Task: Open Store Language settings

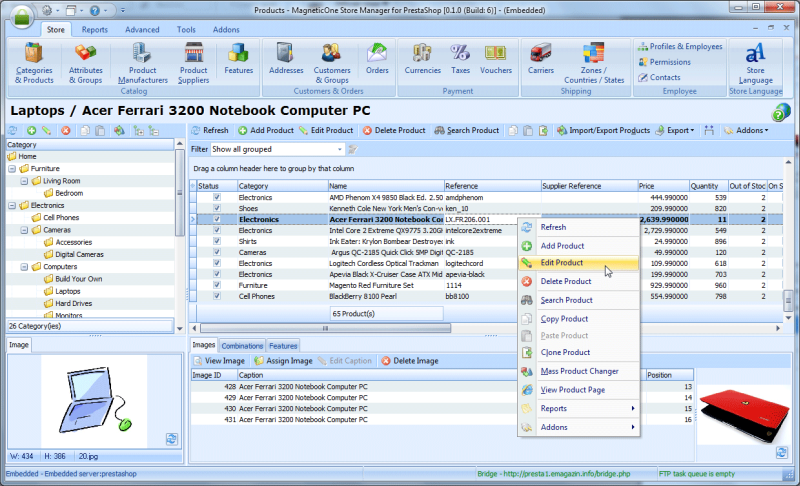Action: 755,63
